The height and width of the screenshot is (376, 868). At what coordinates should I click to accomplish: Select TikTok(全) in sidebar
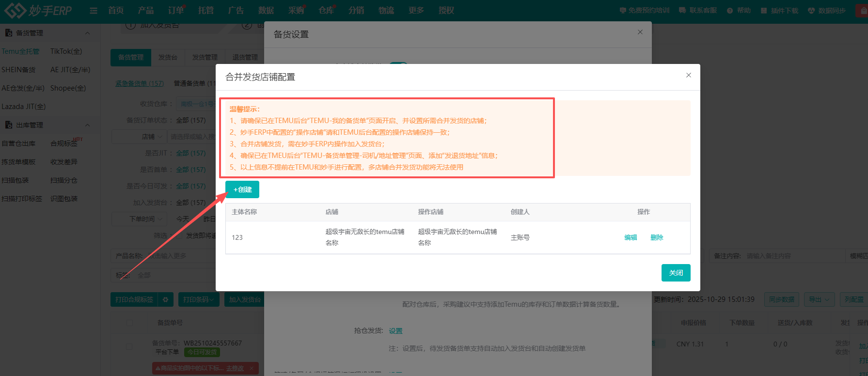point(66,51)
